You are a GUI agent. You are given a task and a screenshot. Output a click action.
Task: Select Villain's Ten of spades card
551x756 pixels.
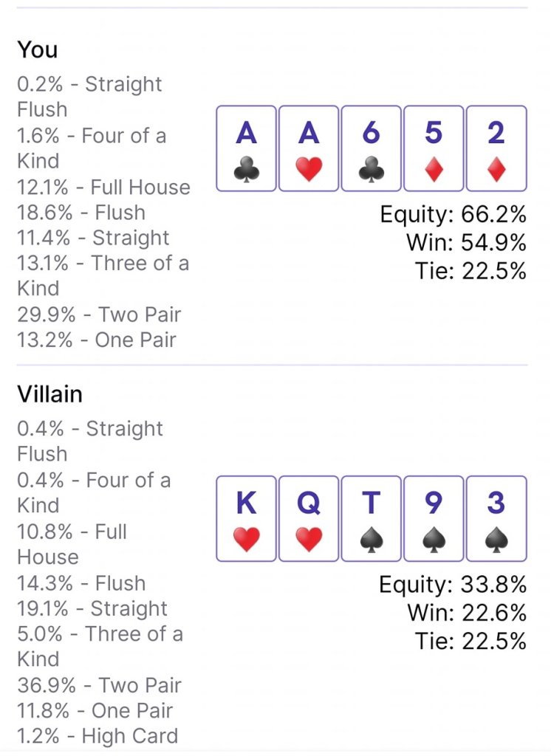(372, 519)
